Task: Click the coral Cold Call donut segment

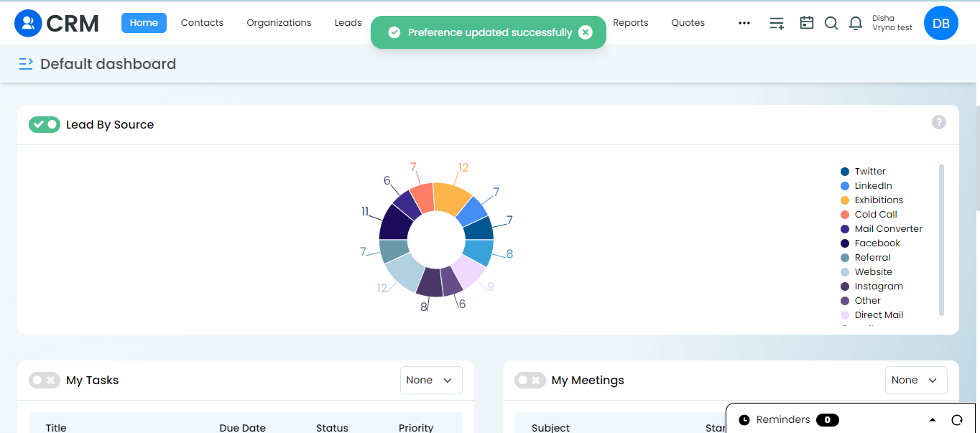Action: coord(423,197)
